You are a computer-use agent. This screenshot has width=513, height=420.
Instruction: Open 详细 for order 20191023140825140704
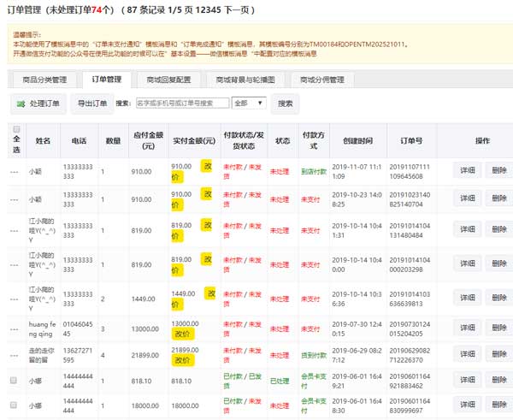(x=467, y=198)
